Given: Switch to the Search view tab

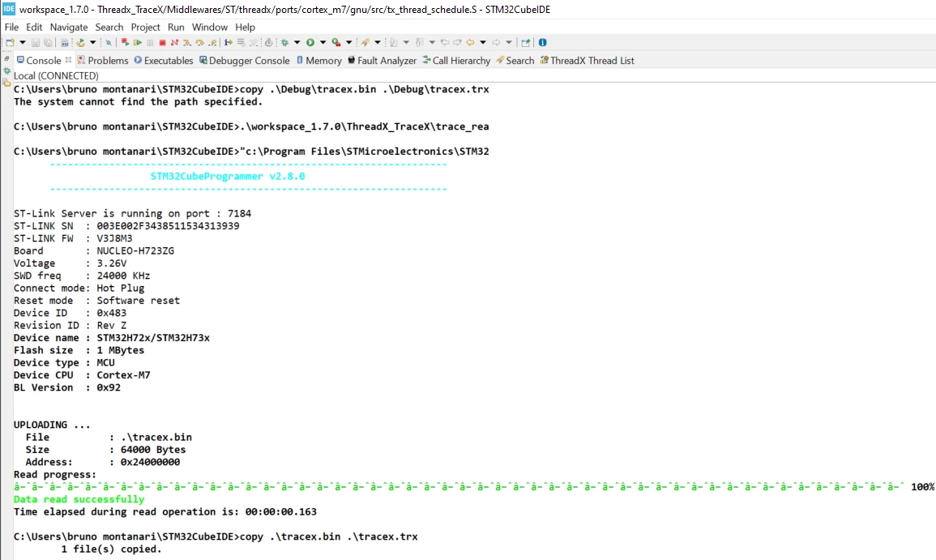Looking at the screenshot, I should click(515, 60).
